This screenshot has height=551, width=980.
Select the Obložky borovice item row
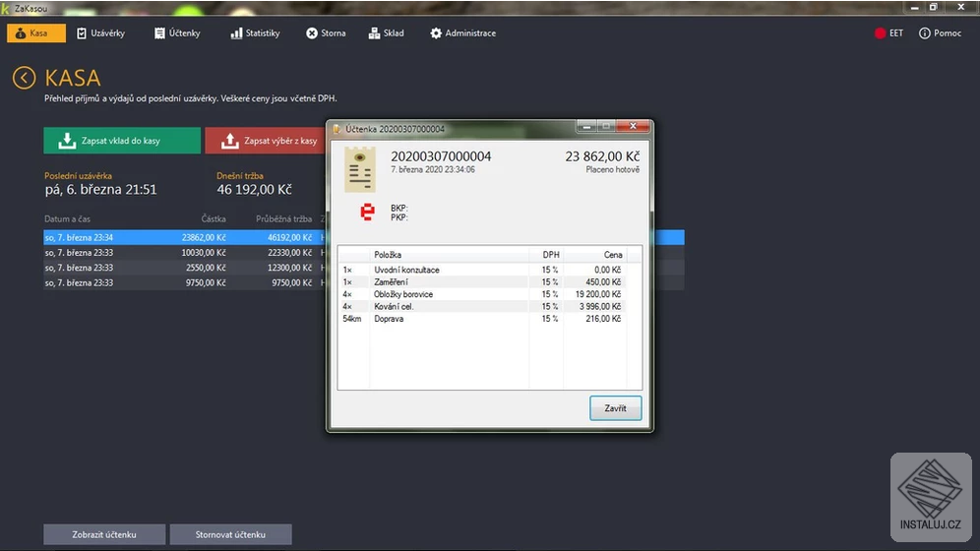tap(482, 294)
